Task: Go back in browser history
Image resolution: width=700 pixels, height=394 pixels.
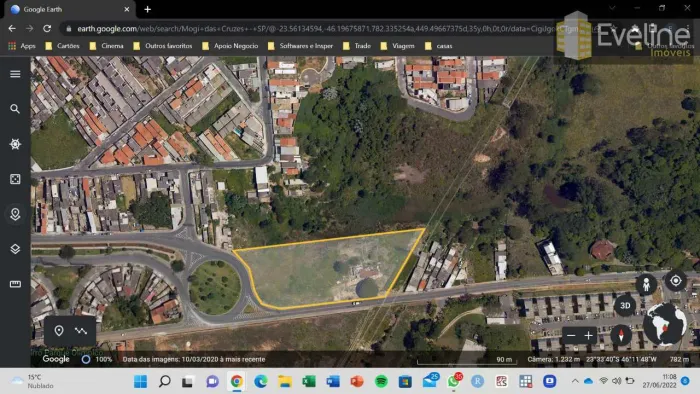Action: (x=12, y=29)
